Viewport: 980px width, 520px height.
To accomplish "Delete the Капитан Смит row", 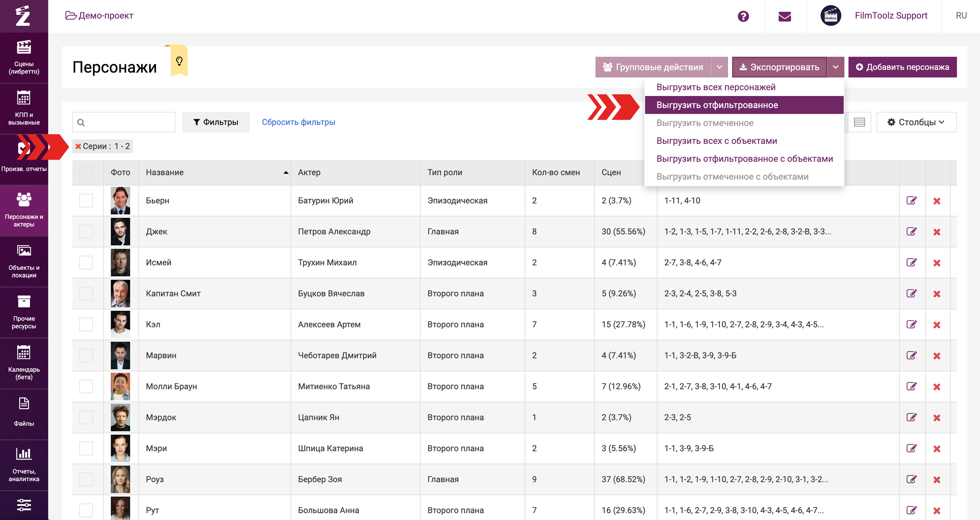I will pyautogui.click(x=937, y=294).
